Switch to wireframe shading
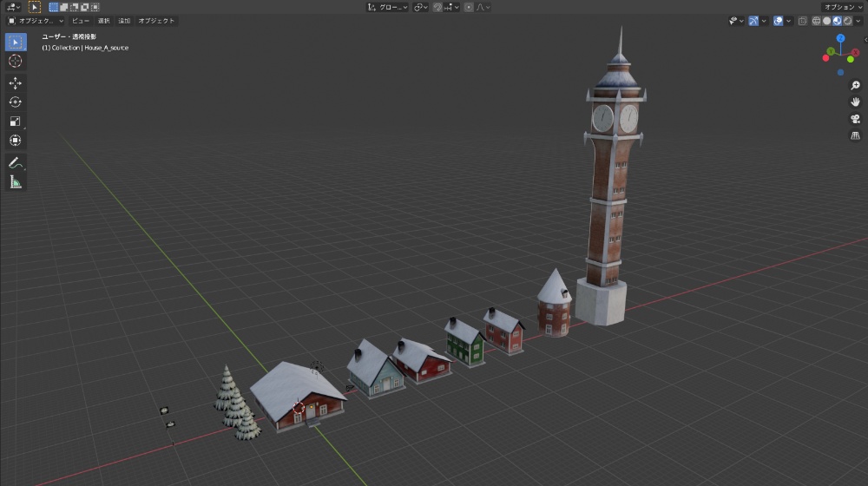The image size is (868, 486). click(816, 21)
